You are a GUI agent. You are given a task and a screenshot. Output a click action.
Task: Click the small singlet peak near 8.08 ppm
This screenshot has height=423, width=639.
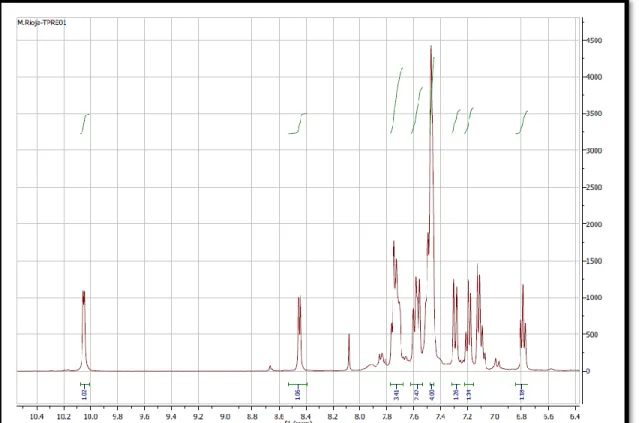(x=349, y=335)
